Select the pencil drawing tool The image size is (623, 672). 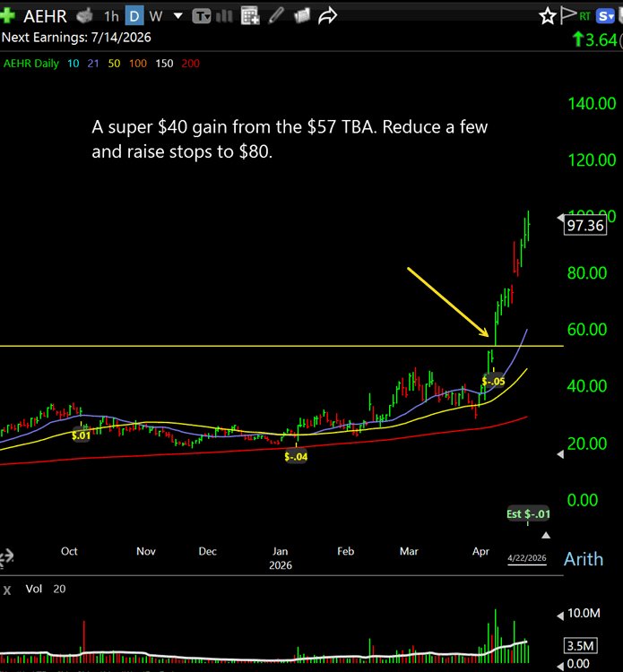pos(277,15)
